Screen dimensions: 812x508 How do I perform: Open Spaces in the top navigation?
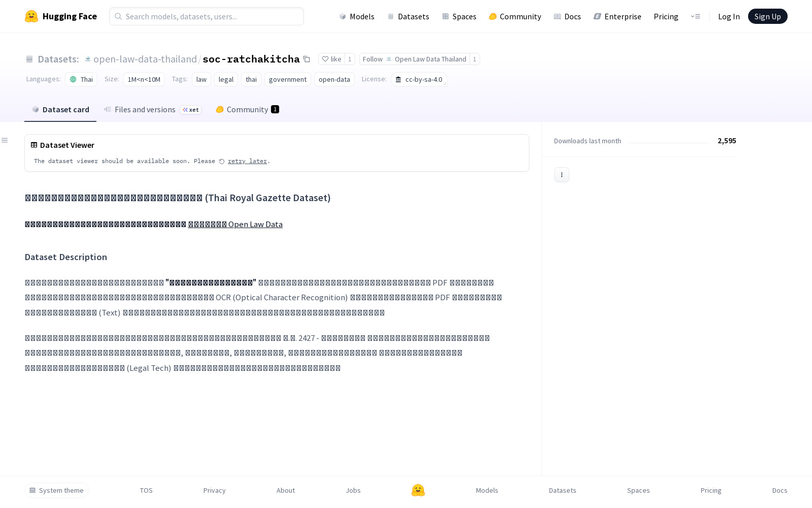click(x=459, y=16)
